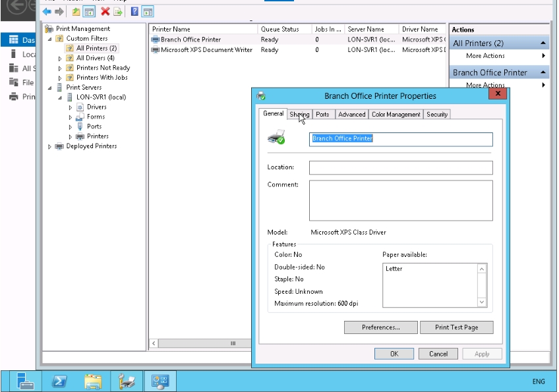Open File Explorer from the taskbar
This screenshot has width=559, height=392.
coord(93,381)
